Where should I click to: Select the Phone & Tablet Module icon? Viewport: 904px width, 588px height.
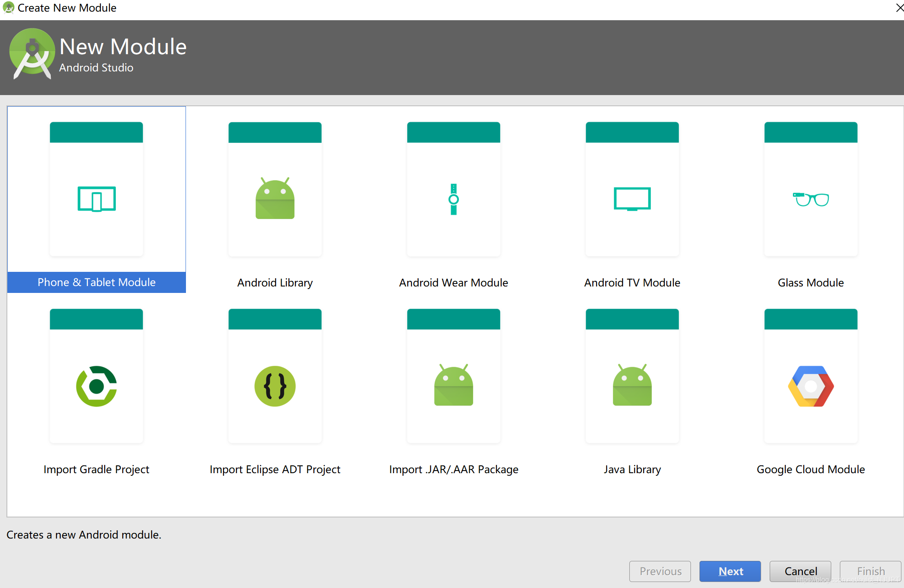click(x=96, y=199)
